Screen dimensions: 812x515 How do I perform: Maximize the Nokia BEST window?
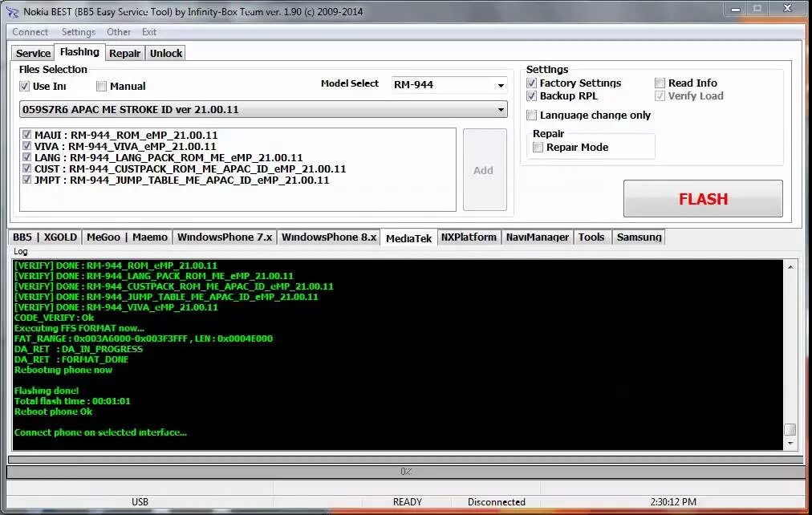click(x=757, y=9)
